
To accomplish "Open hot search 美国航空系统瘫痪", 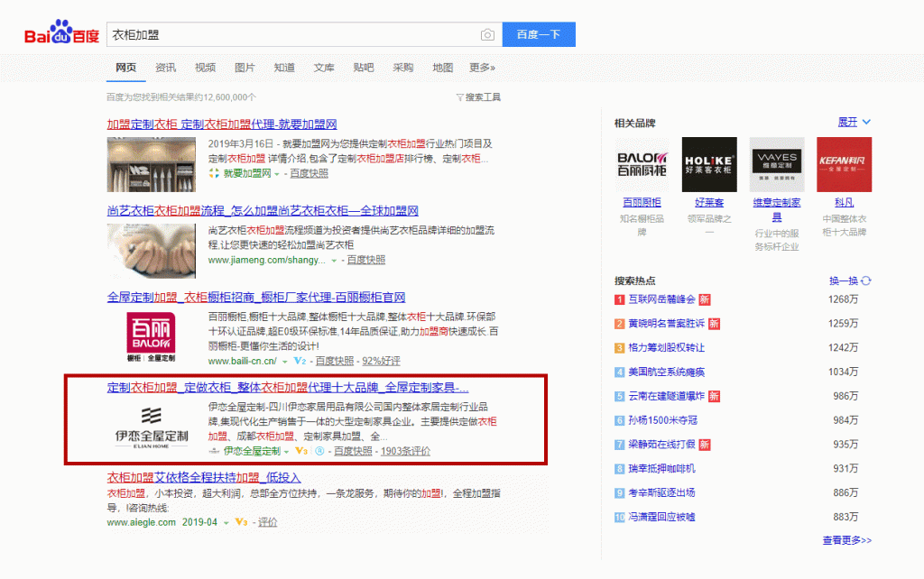I will tap(667, 372).
